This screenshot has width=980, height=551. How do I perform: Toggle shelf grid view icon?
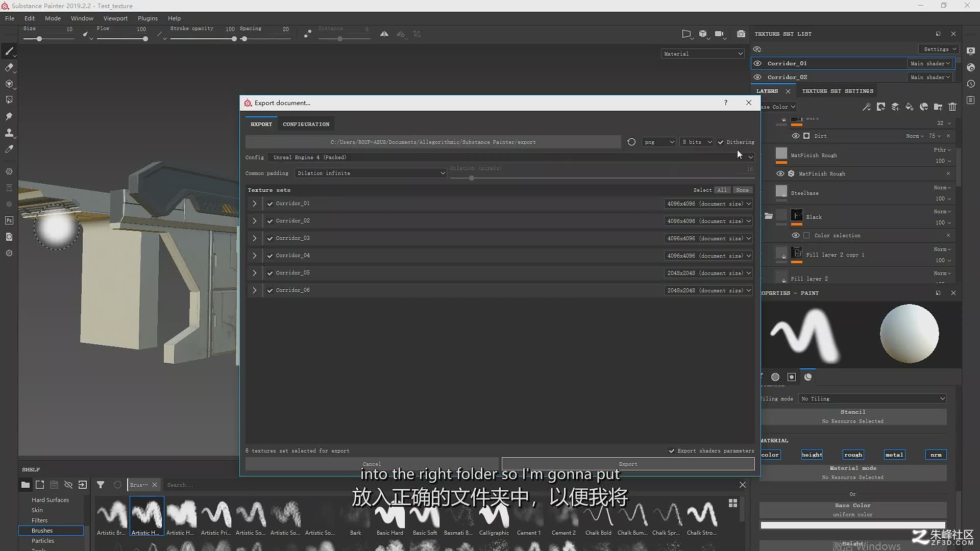(x=733, y=503)
